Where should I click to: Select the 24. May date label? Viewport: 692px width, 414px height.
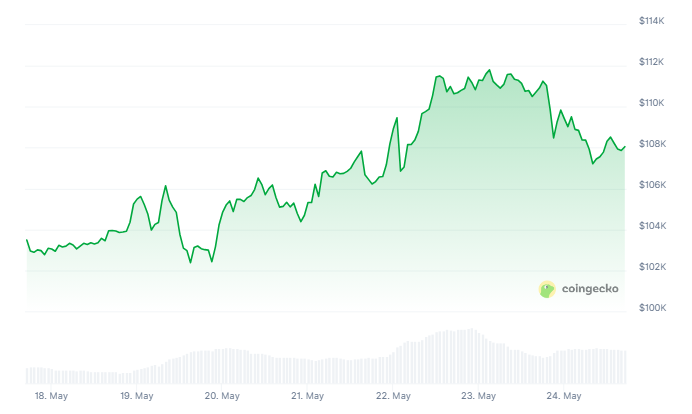click(x=564, y=397)
